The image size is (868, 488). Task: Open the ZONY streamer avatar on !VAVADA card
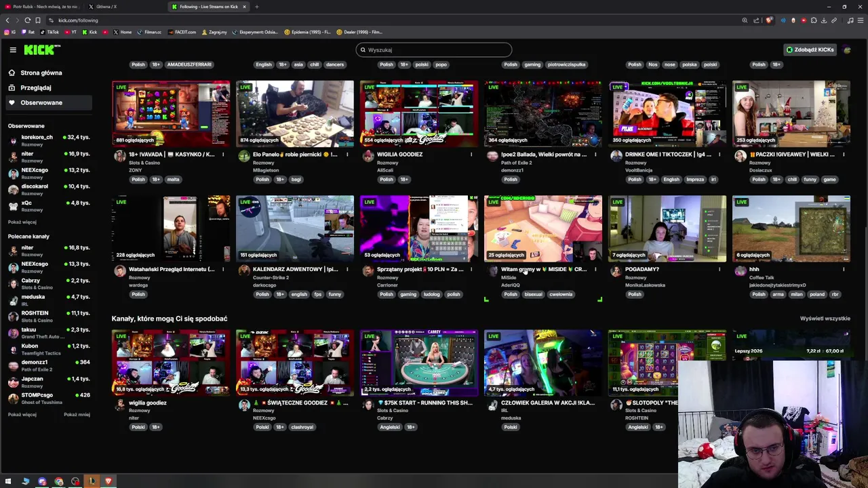tap(119, 156)
